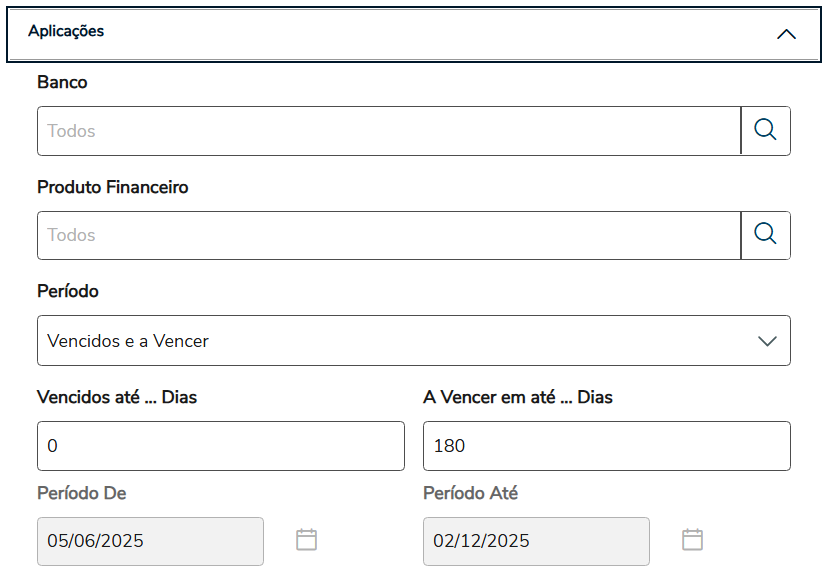This screenshot has height=582, width=833.
Task: Click the Banco field label
Action: click(x=62, y=83)
